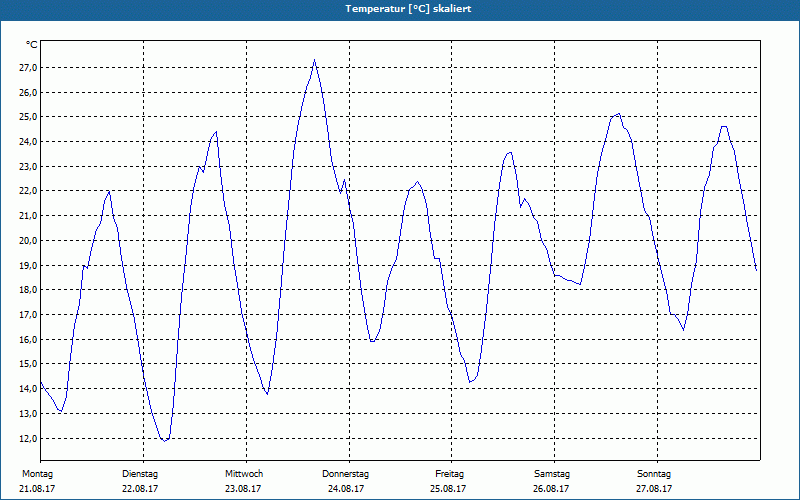Select the 26,0 axis value

(x=27, y=93)
